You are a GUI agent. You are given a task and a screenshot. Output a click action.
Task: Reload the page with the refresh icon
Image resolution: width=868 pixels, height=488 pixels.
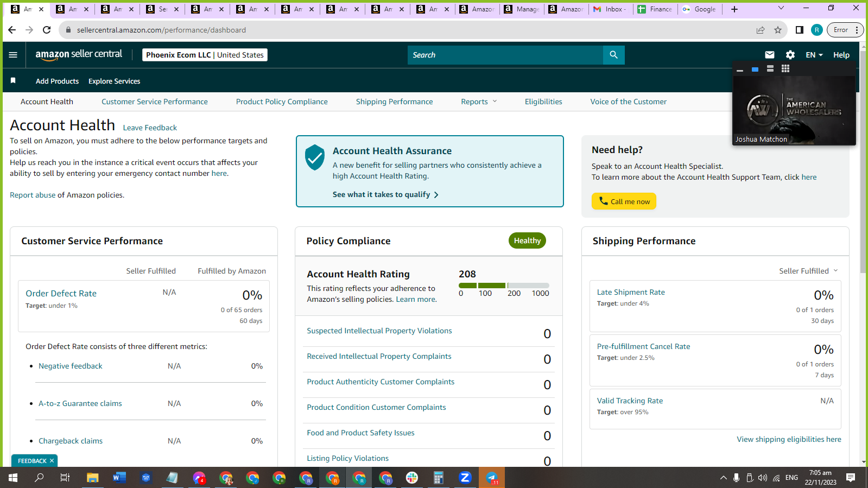[x=47, y=30]
